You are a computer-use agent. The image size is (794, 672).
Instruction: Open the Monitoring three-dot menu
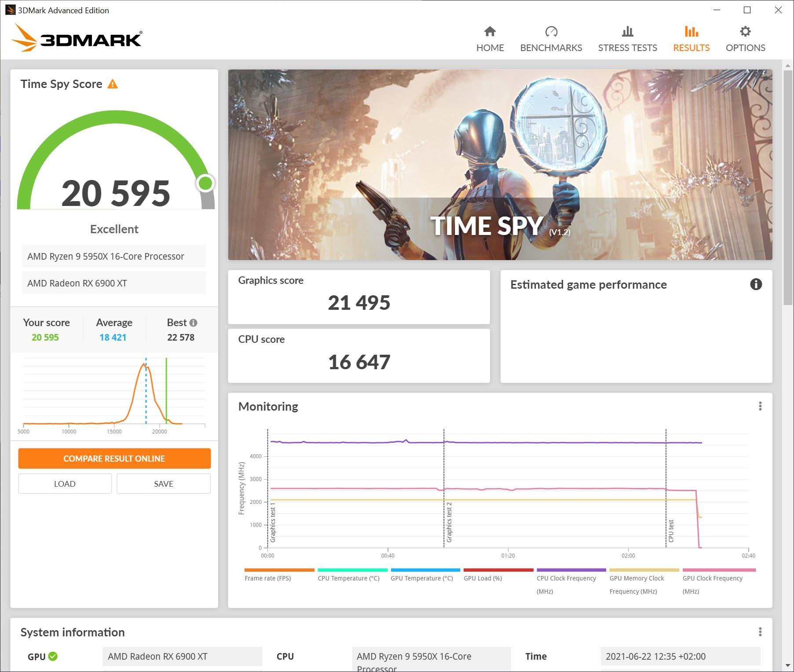pos(760,406)
